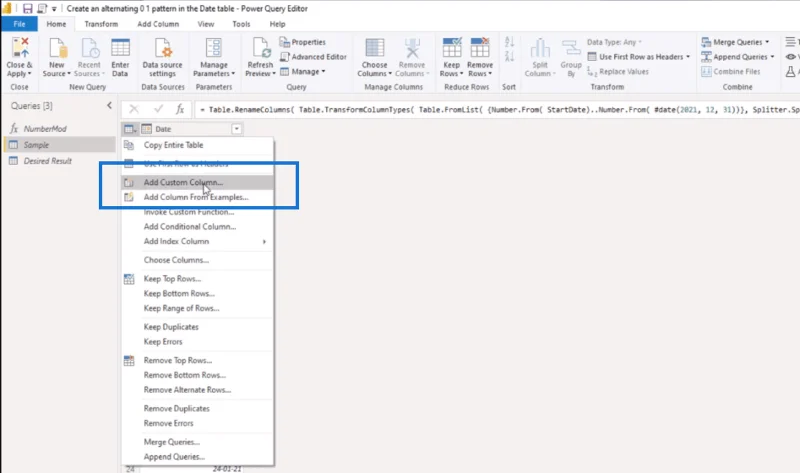Expand the Append Queries dropdown
The image size is (800, 473).
pos(772,57)
